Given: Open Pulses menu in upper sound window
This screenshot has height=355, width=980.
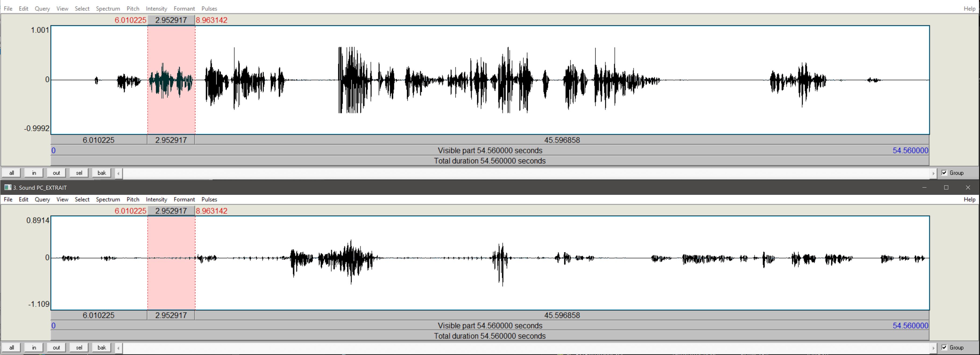Looking at the screenshot, I should [x=209, y=8].
